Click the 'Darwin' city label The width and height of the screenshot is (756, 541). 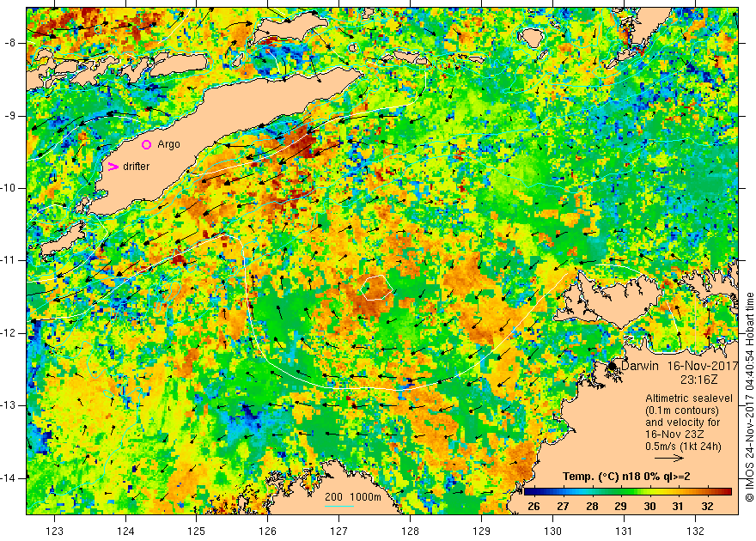point(639,366)
